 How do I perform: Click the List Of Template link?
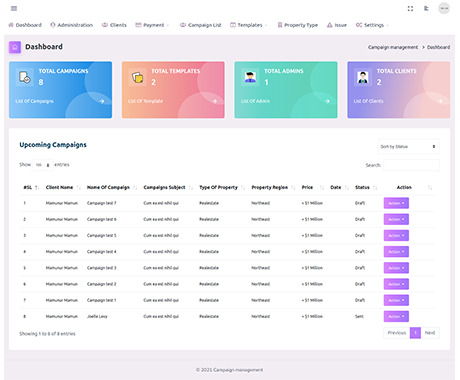click(x=146, y=101)
